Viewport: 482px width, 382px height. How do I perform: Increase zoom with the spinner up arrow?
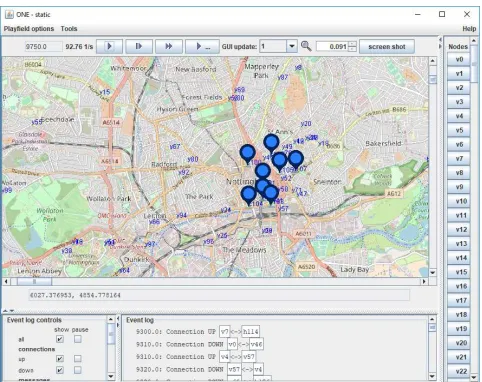(352, 44)
